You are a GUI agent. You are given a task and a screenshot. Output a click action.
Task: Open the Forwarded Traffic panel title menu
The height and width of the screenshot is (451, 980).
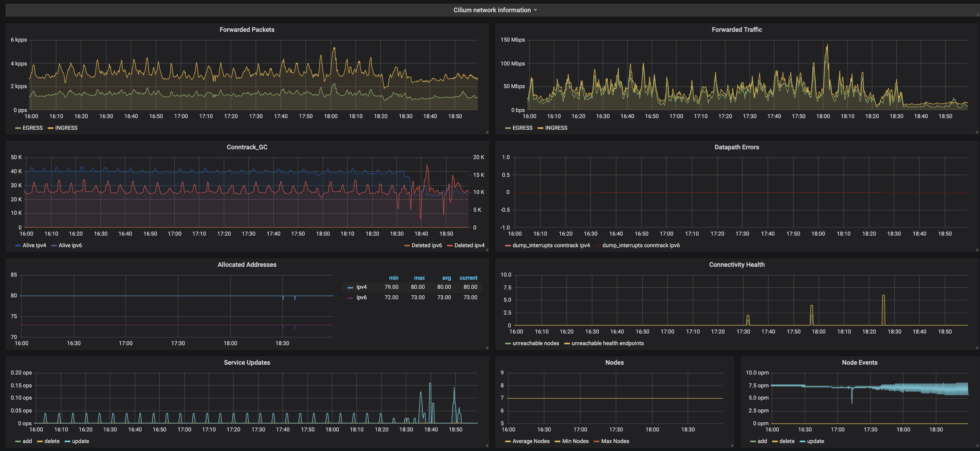coord(737,30)
